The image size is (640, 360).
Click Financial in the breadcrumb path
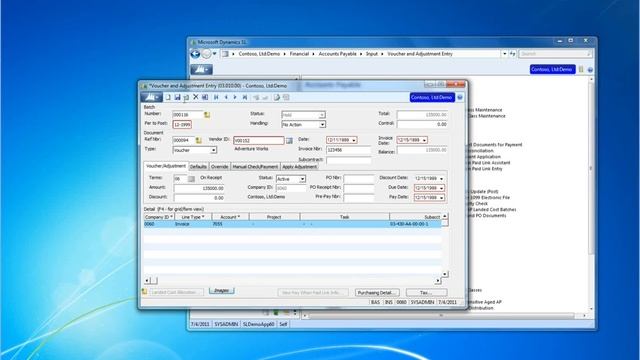(299, 54)
